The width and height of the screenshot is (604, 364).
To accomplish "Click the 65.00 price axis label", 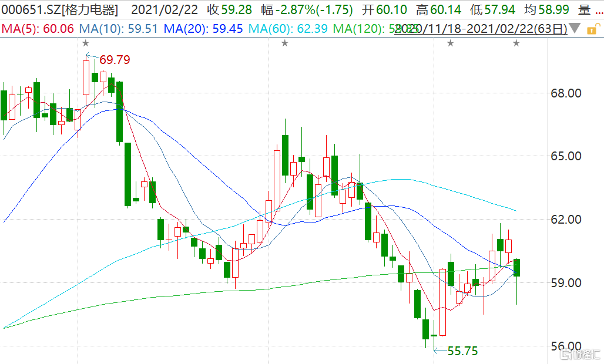I will 566,156.
